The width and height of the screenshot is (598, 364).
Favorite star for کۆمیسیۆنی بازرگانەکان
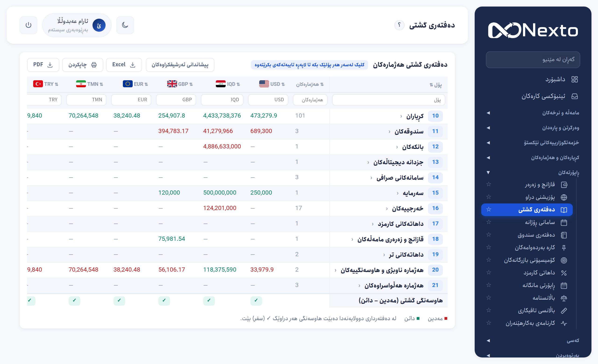click(x=488, y=260)
